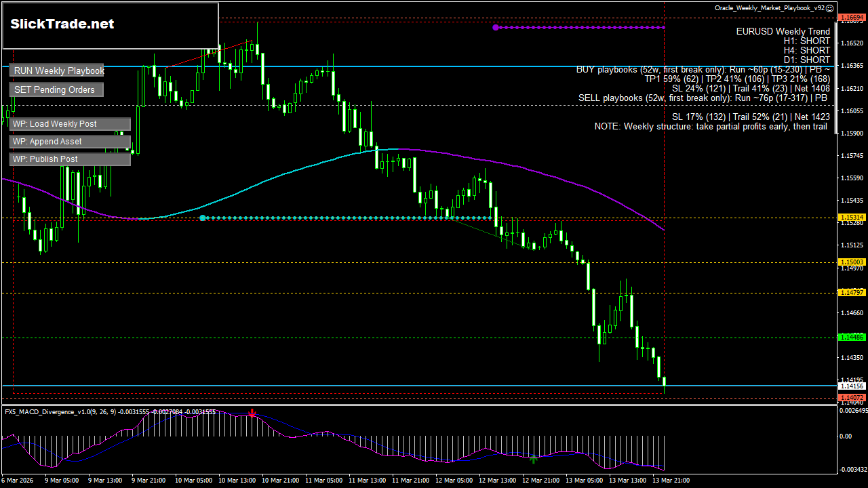Click the expert advisor smiley face icon
Screen dimensions: 868x488
coord(831,8)
